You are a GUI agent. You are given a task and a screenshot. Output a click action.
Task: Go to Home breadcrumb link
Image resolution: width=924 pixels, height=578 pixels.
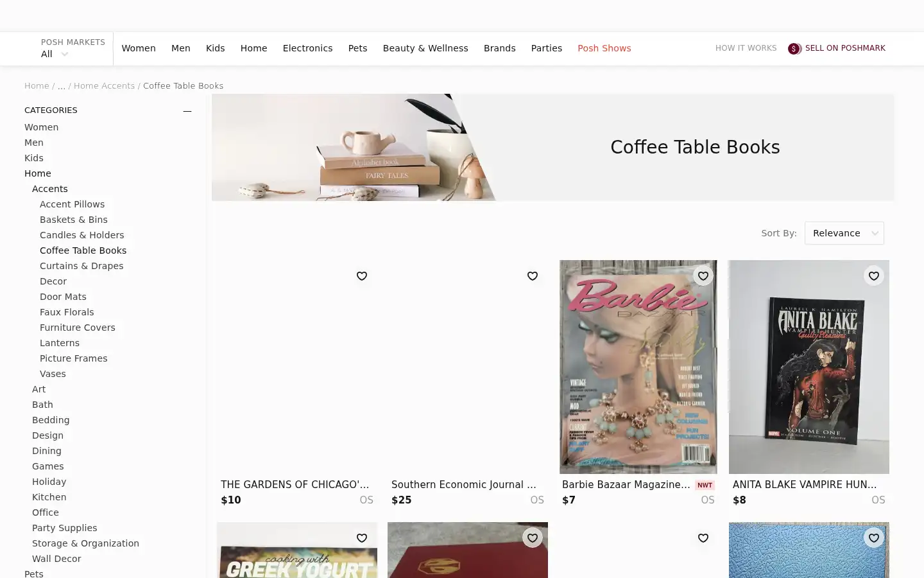click(x=37, y=85)
